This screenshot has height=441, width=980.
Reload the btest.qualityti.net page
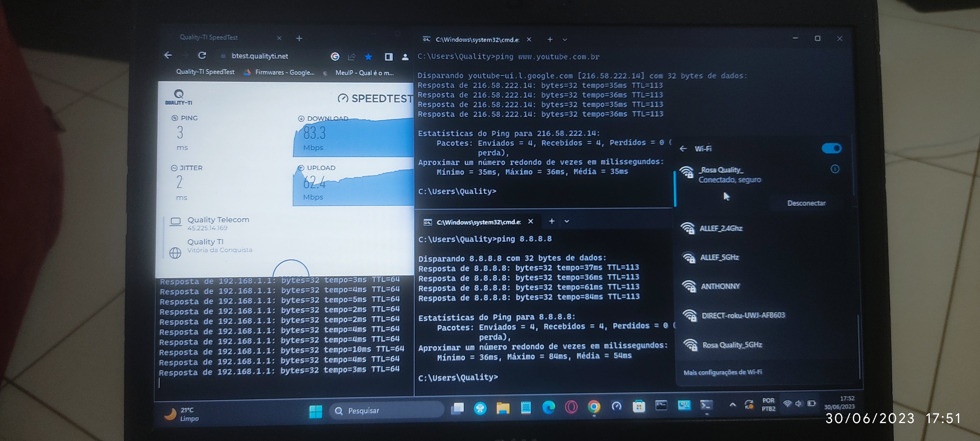click(202, 56)
